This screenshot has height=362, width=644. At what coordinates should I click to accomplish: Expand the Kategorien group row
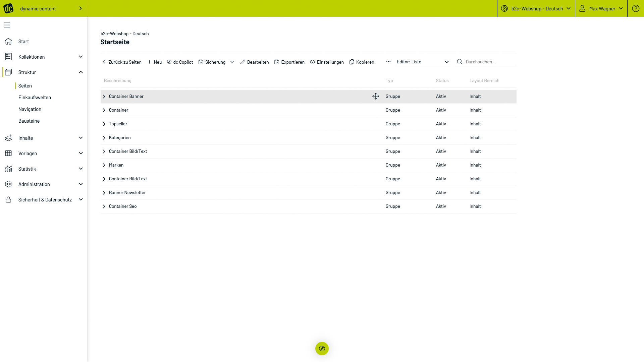[x=104, y=138]
